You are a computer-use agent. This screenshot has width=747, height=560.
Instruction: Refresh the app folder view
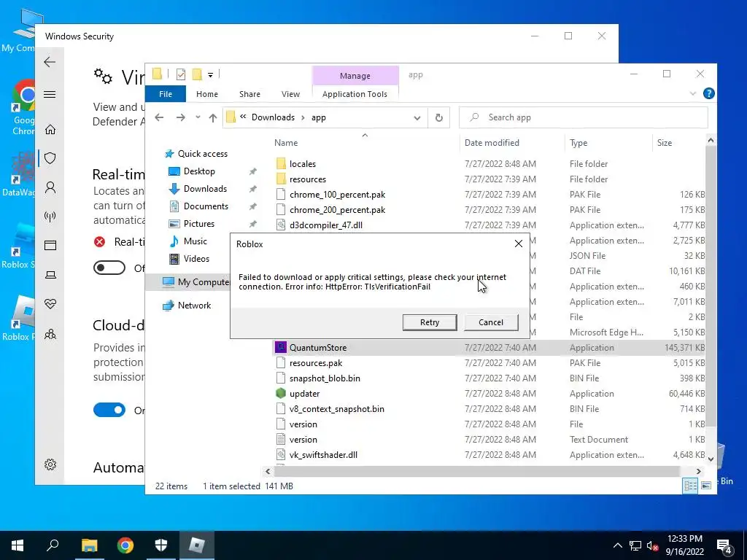pyautogui.click(x=438, y=117)
